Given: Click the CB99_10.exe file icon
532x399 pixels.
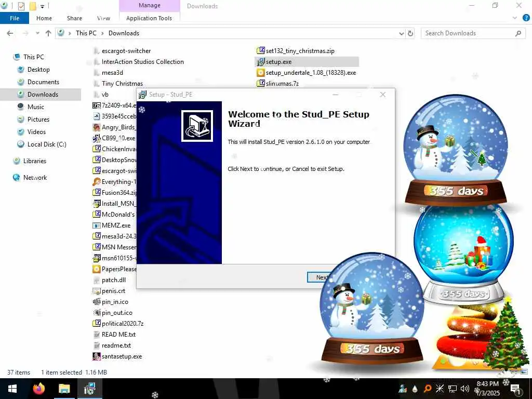Looking at the screenshot, I should click(97, 138).
